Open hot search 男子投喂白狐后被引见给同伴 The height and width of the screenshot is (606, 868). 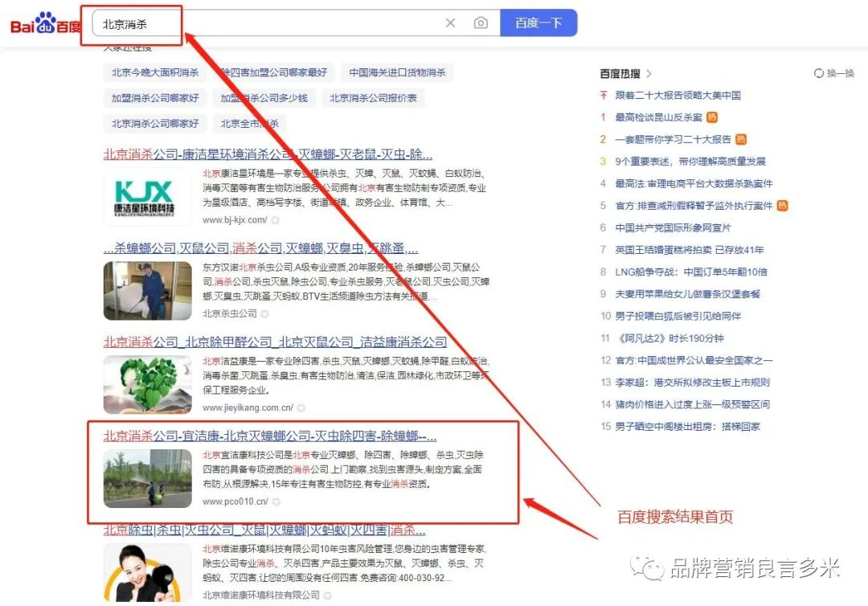678,316
